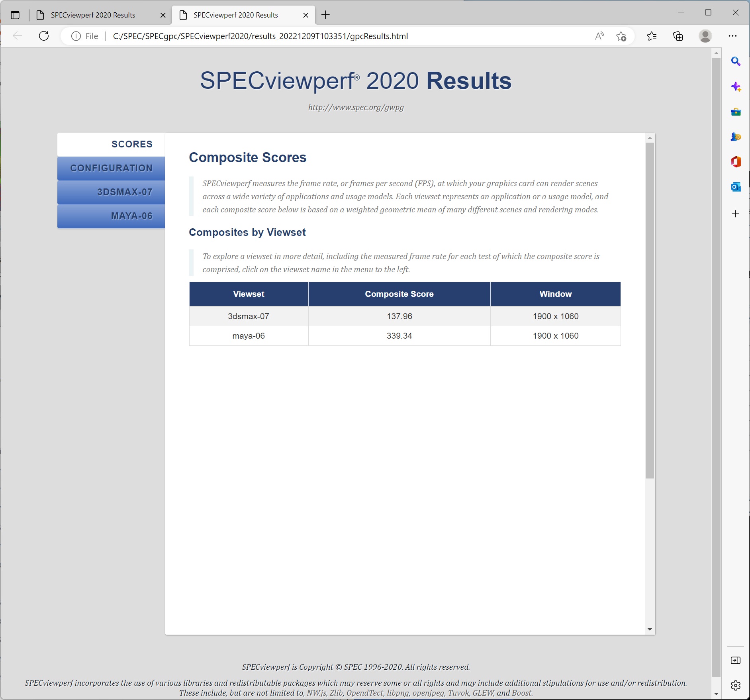Open the 3DSMAX-07 viewset tab
Screen dimensions: 750x700
[x=111, y=192]
